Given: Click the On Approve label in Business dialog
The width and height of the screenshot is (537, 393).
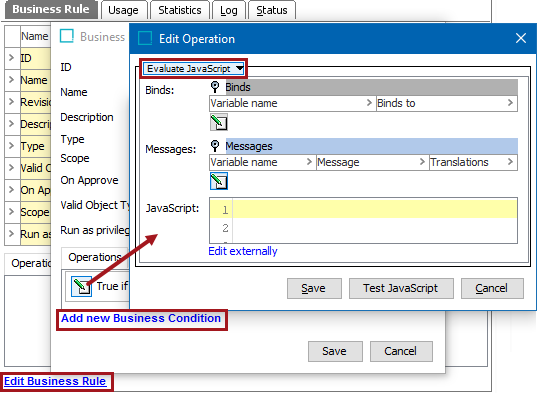Looking at the screenshot, I should 89,180.
